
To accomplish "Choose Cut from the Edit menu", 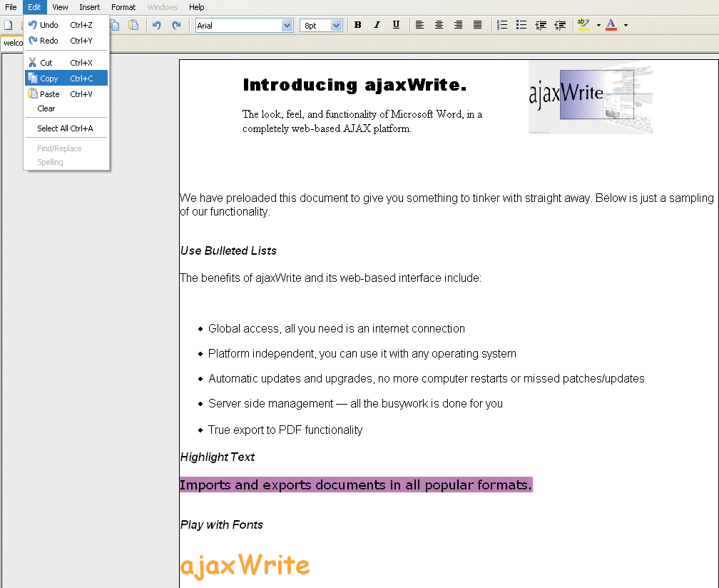I will pos(66,62).
